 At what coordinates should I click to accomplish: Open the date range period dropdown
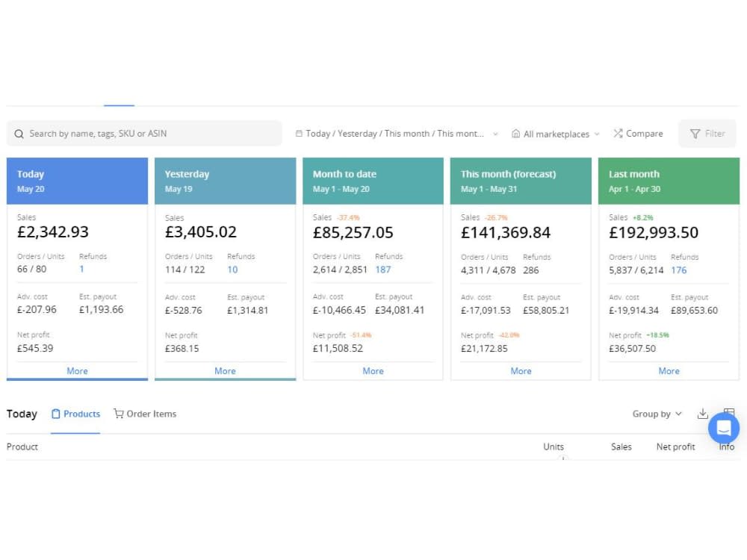pos(397,134)
